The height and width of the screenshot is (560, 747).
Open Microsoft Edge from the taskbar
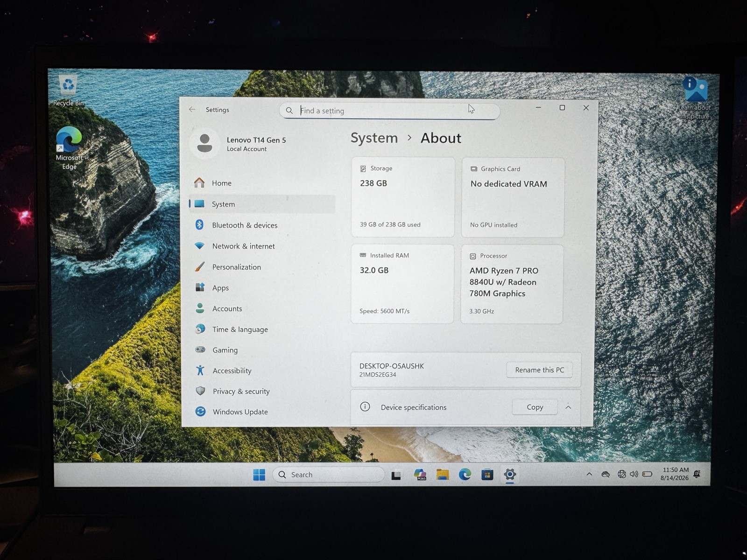click(465, 475)
